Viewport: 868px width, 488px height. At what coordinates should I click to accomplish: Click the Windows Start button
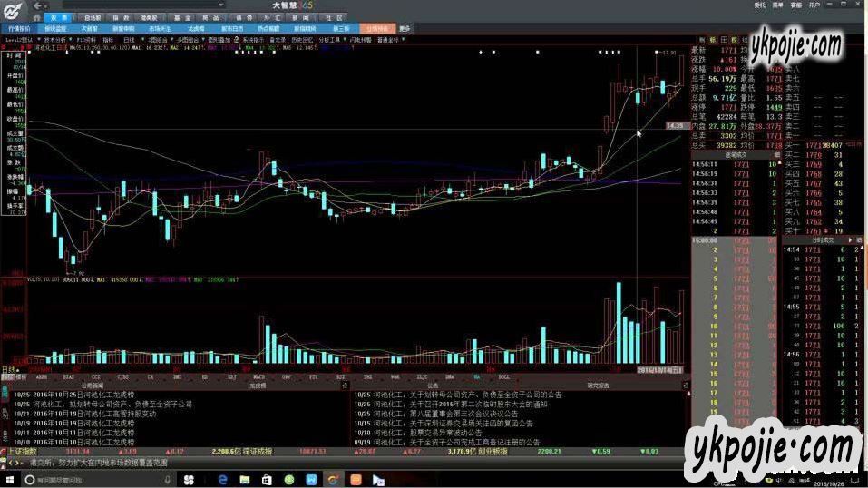[x=11, y=478]
